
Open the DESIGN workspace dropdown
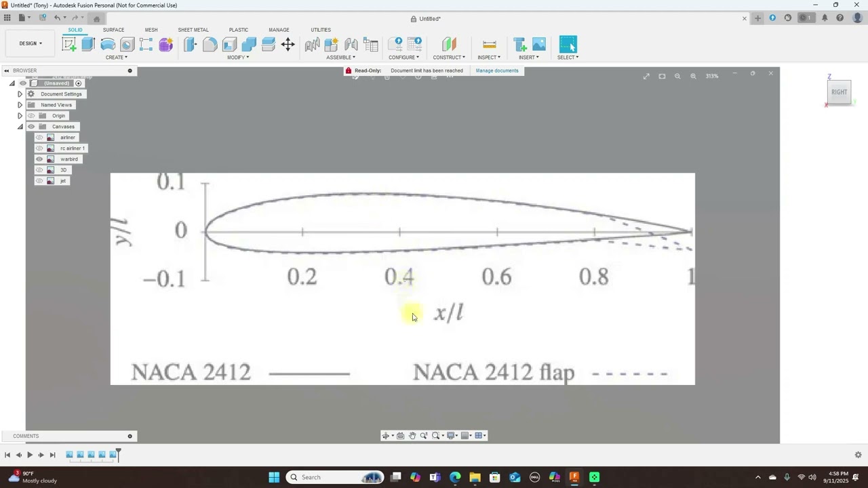[x=31, y=43]
